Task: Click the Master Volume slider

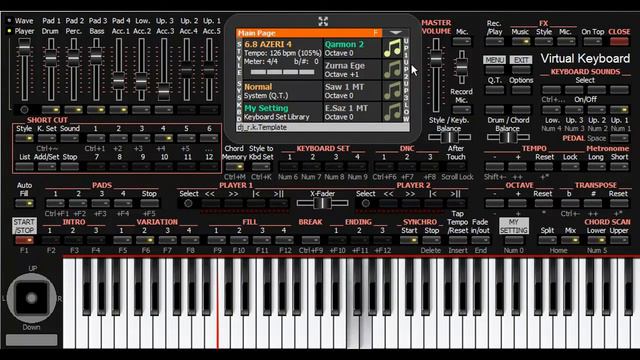Action: tap(436, 76)
